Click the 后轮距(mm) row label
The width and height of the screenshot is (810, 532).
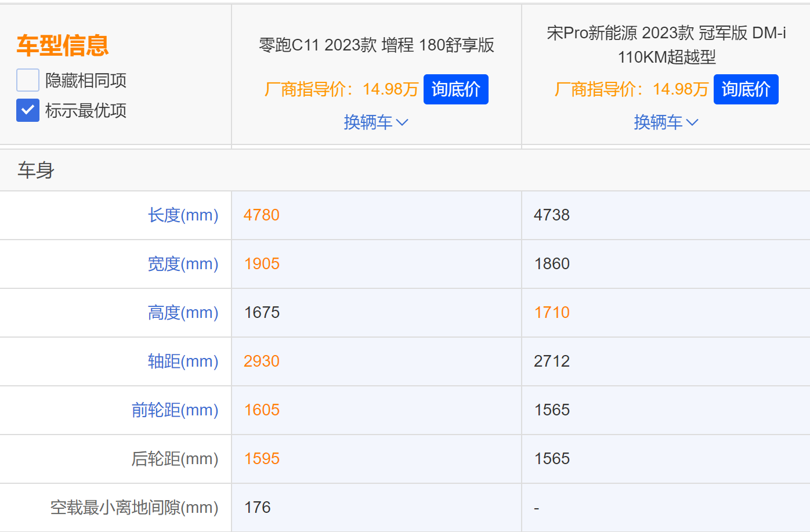point(175,459)
